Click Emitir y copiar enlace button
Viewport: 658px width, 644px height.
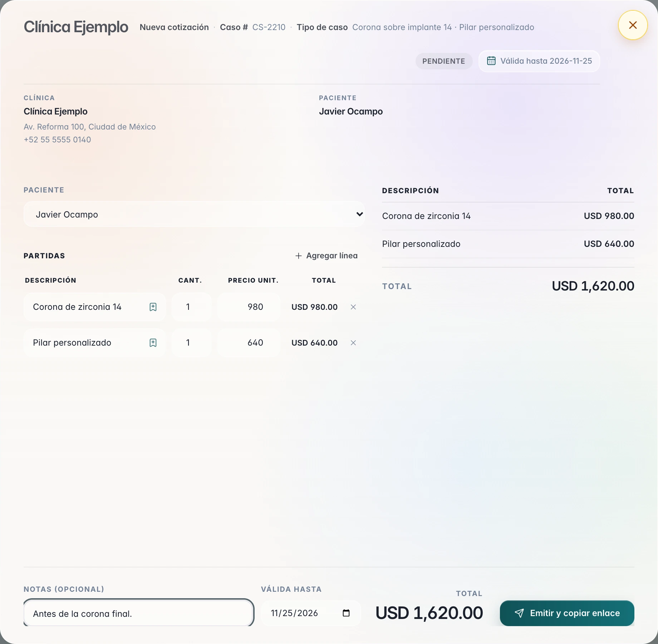(x=567, y=613)
